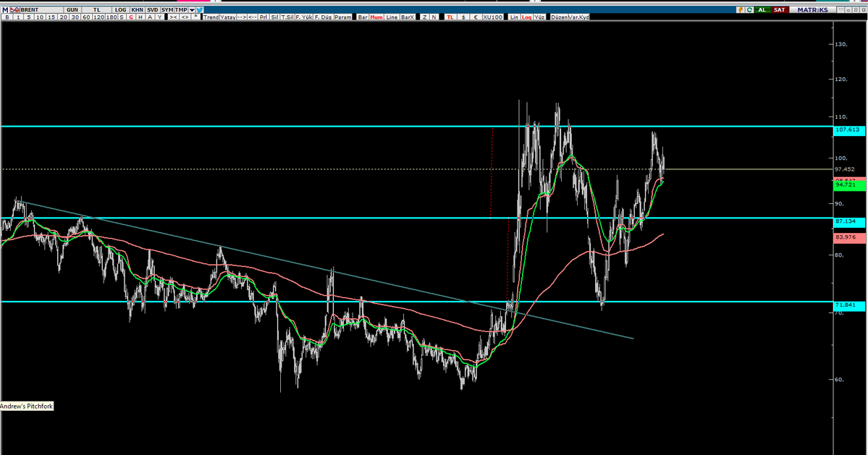
Task: Open the LOG scale selector in title bar
Action: [x=120, y=10]
